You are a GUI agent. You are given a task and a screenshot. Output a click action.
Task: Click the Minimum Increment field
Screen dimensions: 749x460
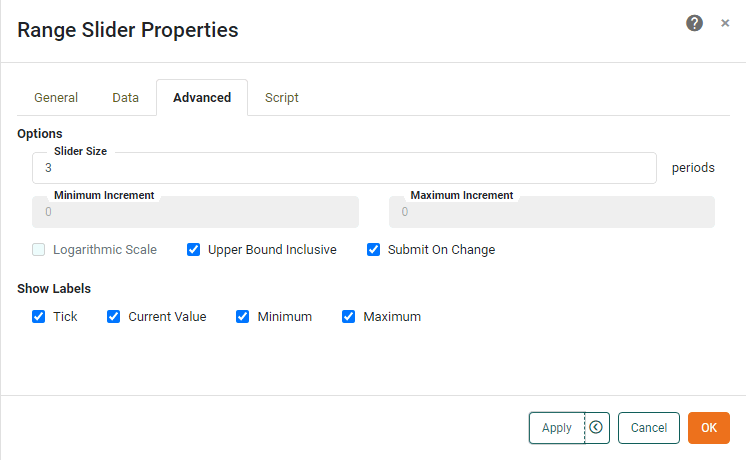pyautogui.click(x=195, y=212)
